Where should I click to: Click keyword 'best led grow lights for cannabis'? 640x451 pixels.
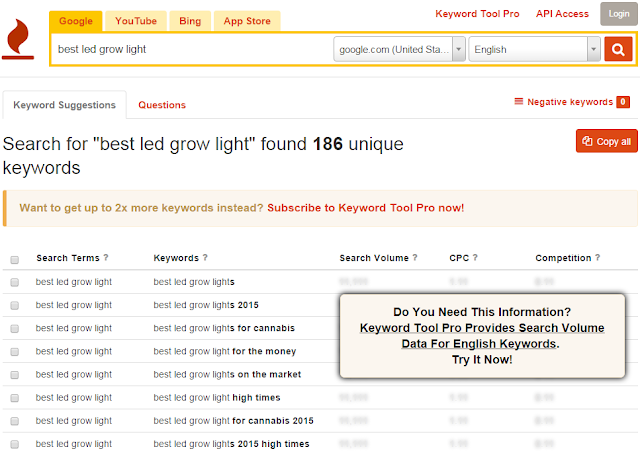pos(224,329)
